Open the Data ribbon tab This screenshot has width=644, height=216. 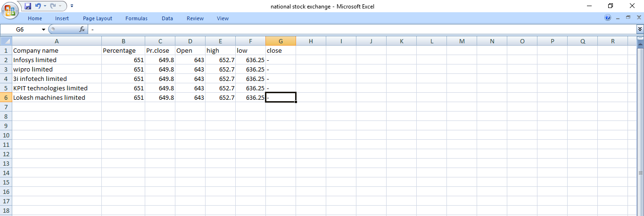pyautogui.click(x=167, y=18)
